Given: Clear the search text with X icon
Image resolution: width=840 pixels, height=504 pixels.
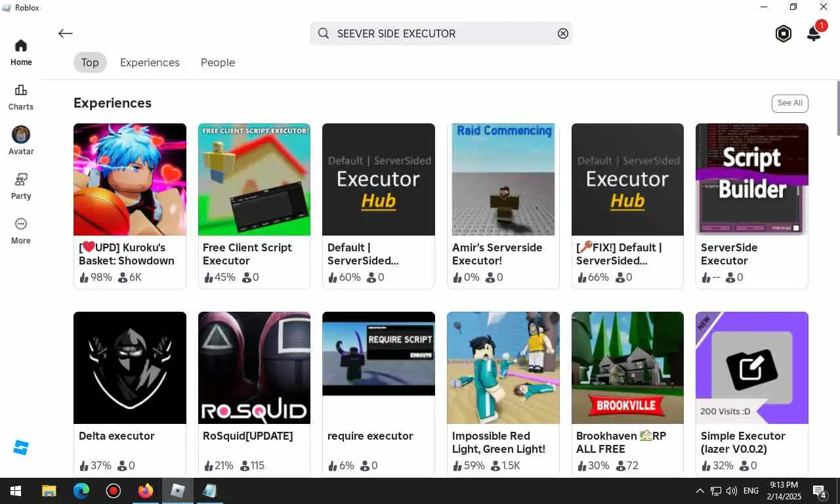Looking at the screenshot, I should pyautogui.click(x=563, y=33).
